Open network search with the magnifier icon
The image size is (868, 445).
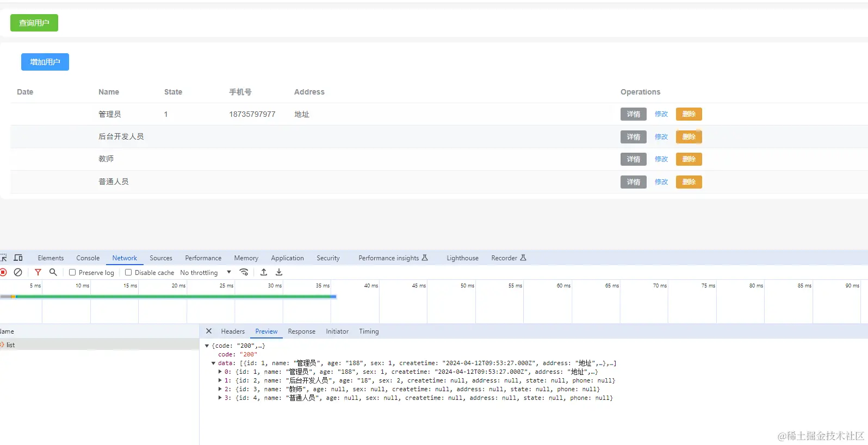pos(53,272)
